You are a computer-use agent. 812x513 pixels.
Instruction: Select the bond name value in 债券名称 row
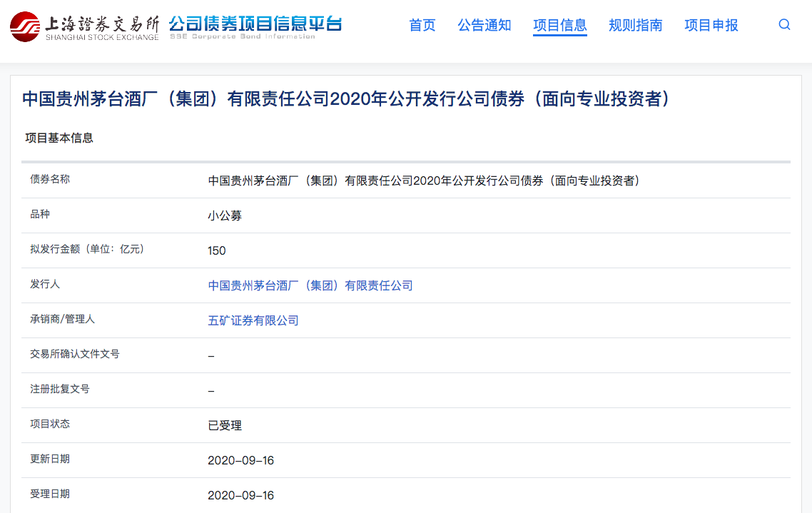pyautogui.click(x=424, y=181)
